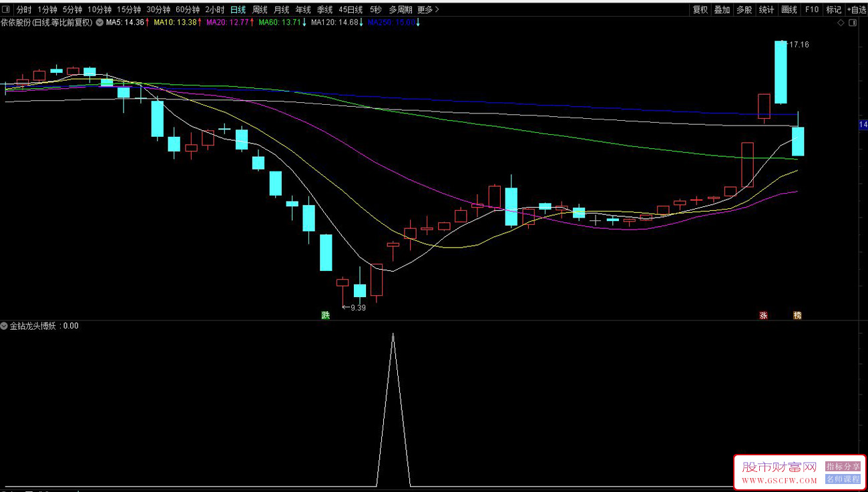The image size is (868, 492).
Task: Click the indicator spike peak signal
Action: [x=393, y=334]
